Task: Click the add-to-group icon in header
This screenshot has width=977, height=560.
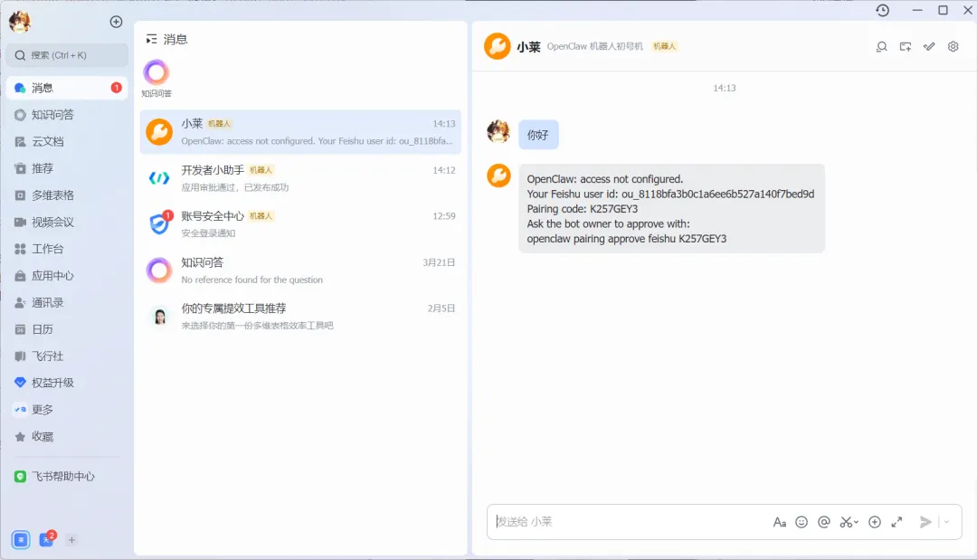Action: point(906,47)
